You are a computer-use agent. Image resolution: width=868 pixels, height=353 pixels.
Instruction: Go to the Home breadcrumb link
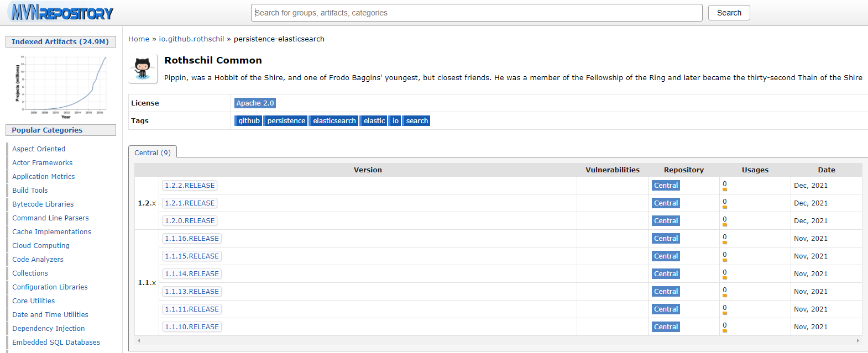(139, 39)
